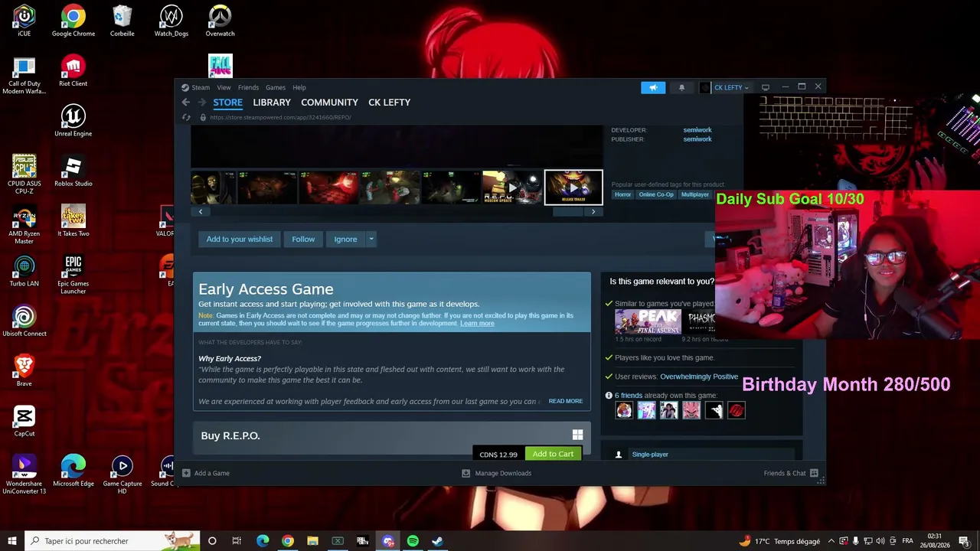Open Spotify from the taskbar
980x551 pixels.
[413, 541]
